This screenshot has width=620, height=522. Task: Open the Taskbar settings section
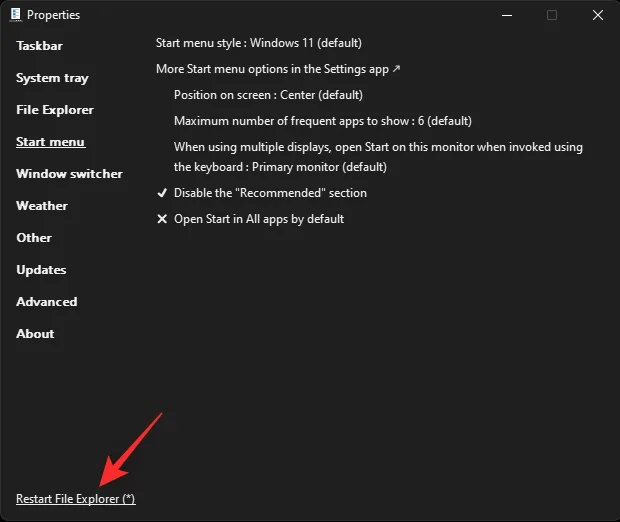tap(39, 46)
